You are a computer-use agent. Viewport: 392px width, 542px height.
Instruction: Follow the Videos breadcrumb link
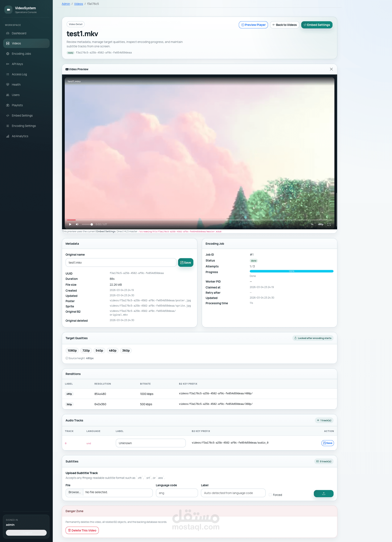79,4
